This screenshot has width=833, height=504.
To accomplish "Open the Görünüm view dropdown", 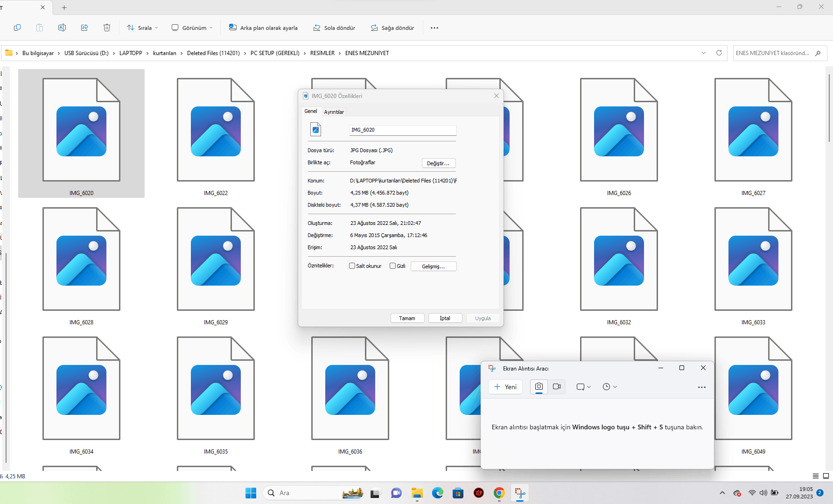I will pos(192,28).
